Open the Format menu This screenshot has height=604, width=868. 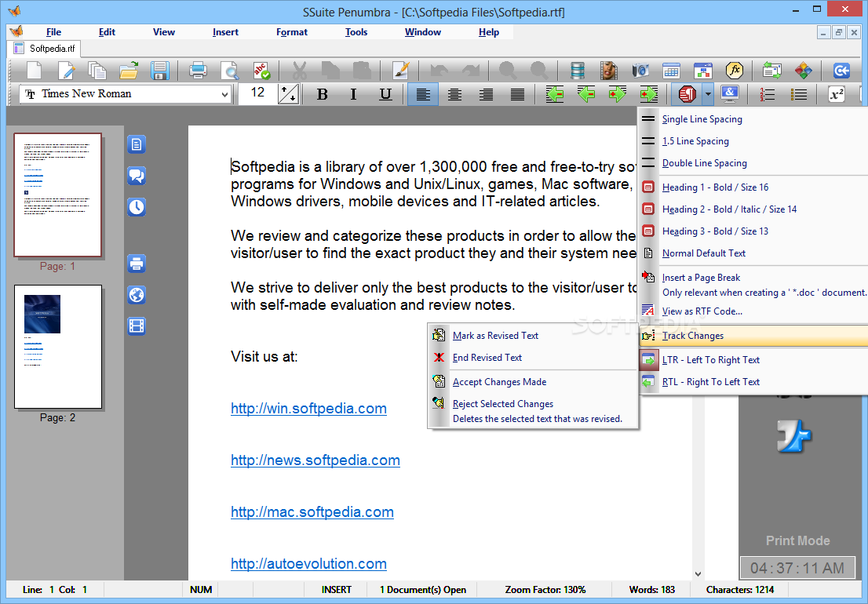pyautogui.click(x=292, y=32)
